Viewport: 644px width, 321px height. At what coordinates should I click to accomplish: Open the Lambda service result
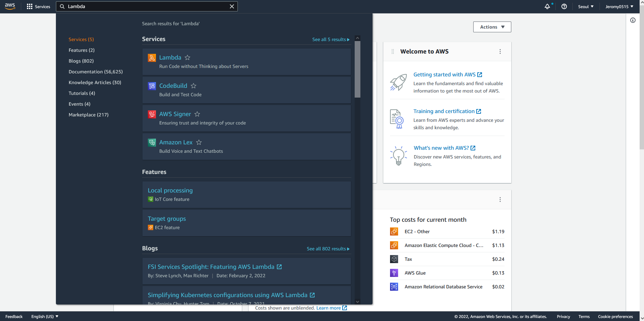click(170, 58)
